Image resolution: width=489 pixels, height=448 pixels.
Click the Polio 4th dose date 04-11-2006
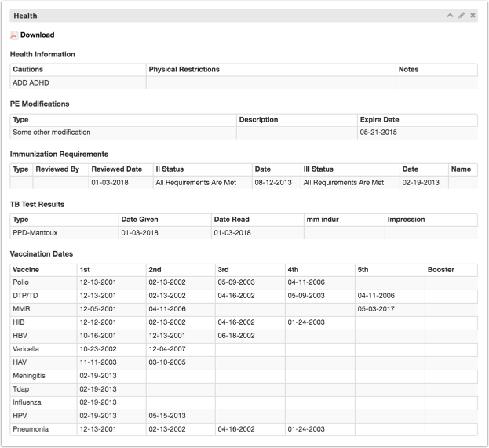306,282
